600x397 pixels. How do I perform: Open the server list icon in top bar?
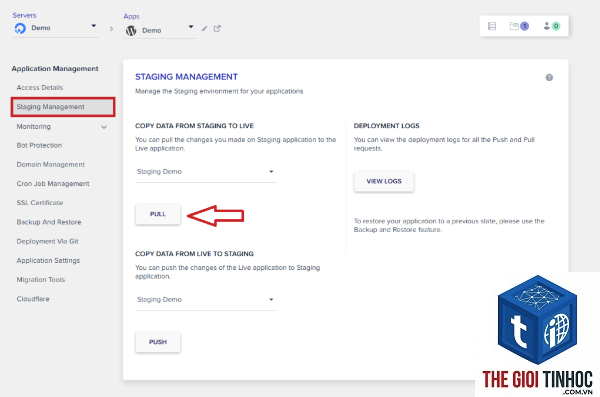click(x=492, y=26)
